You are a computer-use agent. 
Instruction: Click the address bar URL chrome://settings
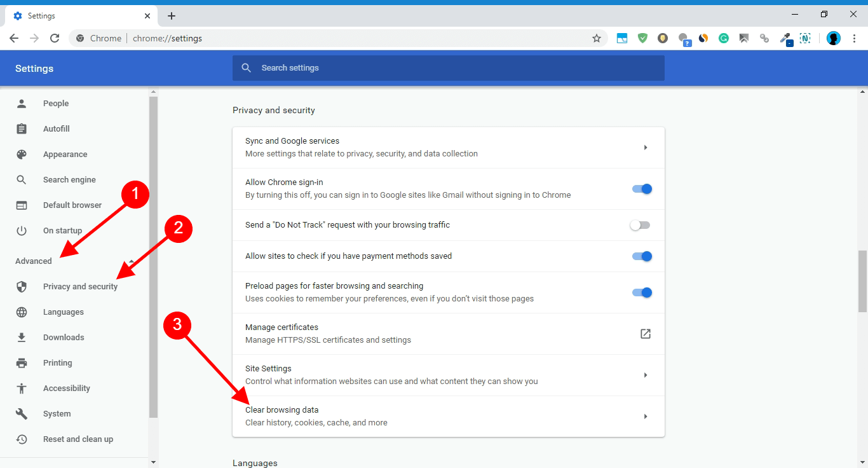168,38
